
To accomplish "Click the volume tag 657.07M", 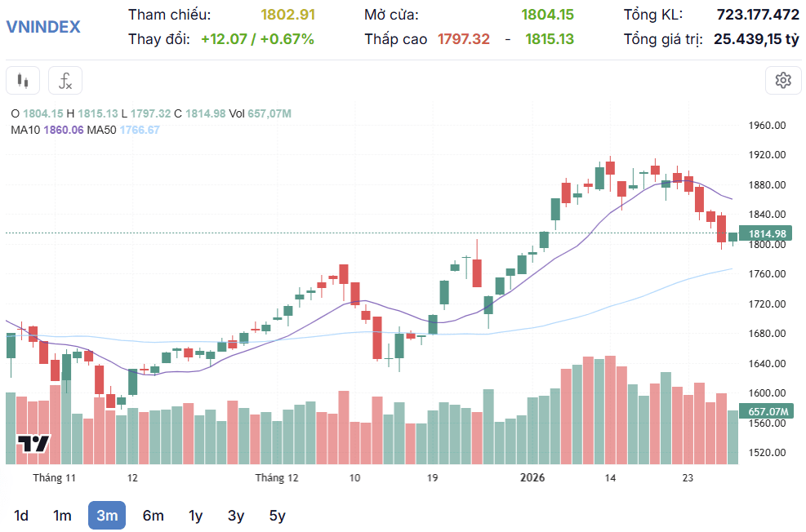I will click(x=766, y=411).
